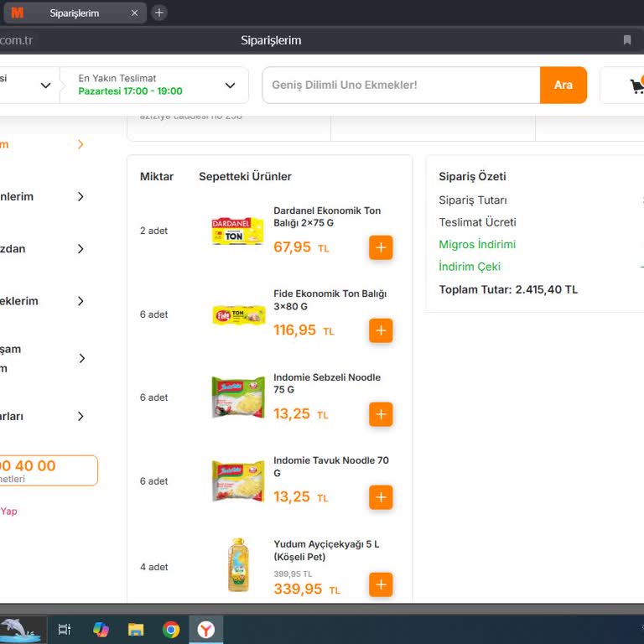Open Google Chrome from the taskbar
644x644 pixels.
[171, 629]
